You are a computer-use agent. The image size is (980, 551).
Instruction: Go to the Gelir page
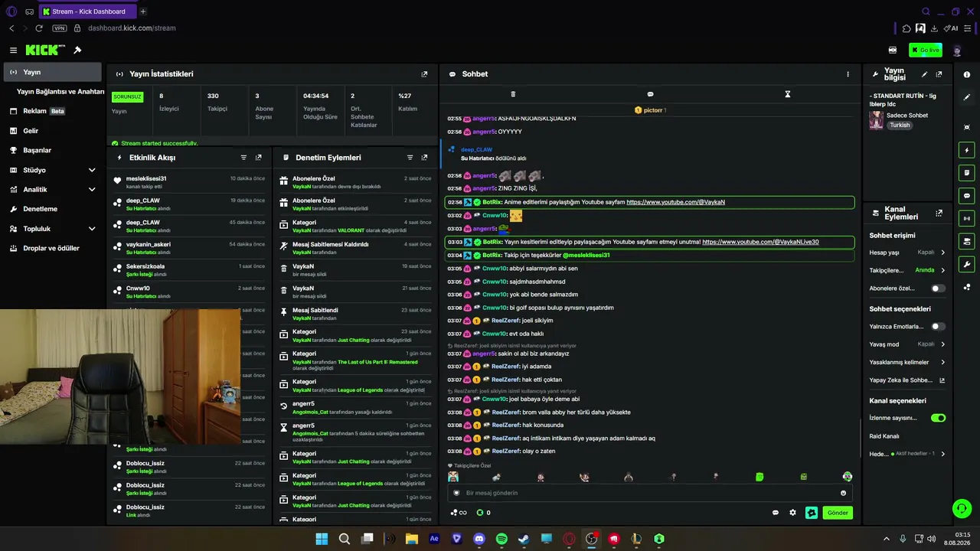(x=53, y=131)
